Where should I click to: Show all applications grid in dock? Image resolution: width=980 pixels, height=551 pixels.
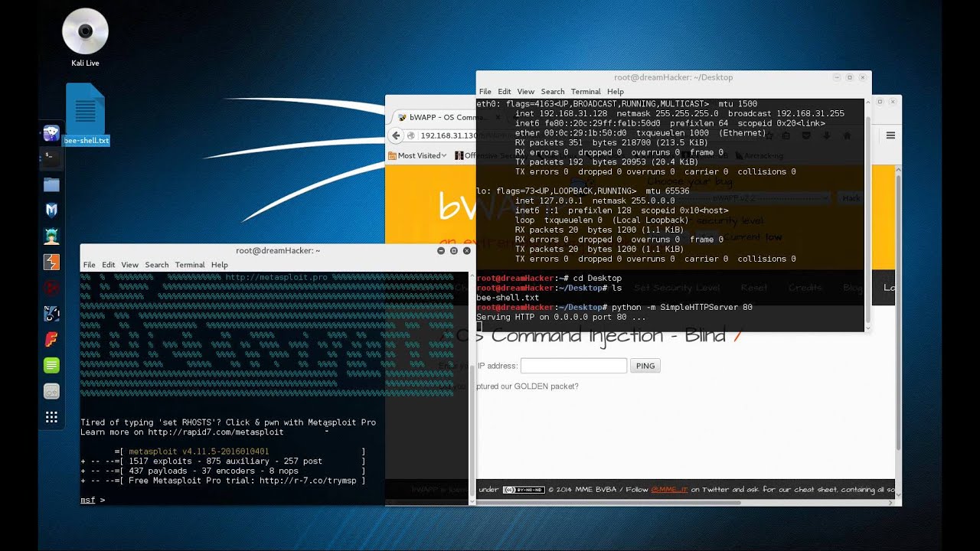[x=51, y=417]
